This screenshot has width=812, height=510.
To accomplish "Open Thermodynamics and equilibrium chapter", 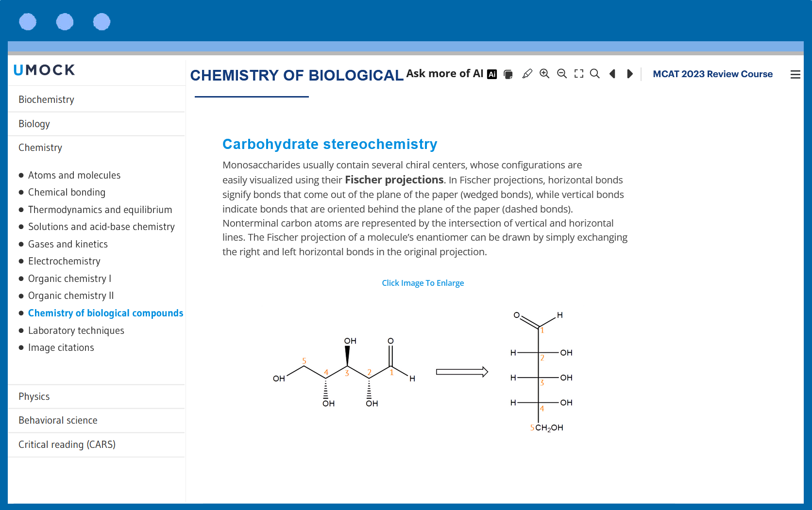I will (x=100, y=210).
